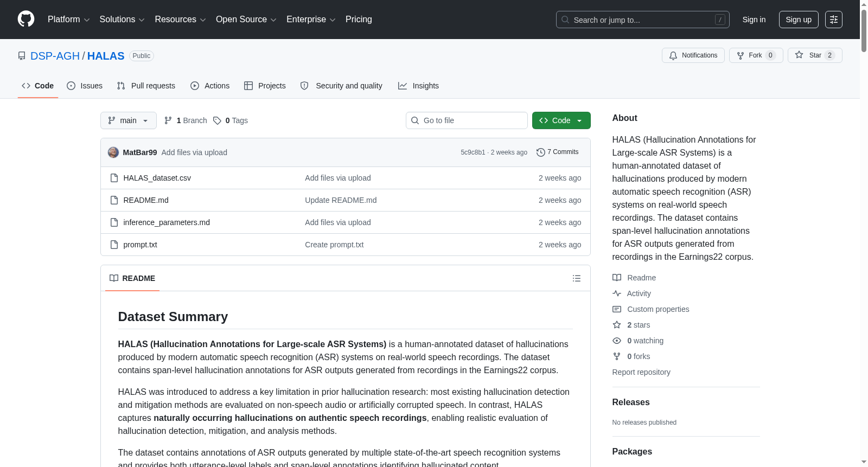Click the HALAS_dataset.csv file icon
This screenshot has height=467, width=868.
pyautogui.click(x=114, y=178)
